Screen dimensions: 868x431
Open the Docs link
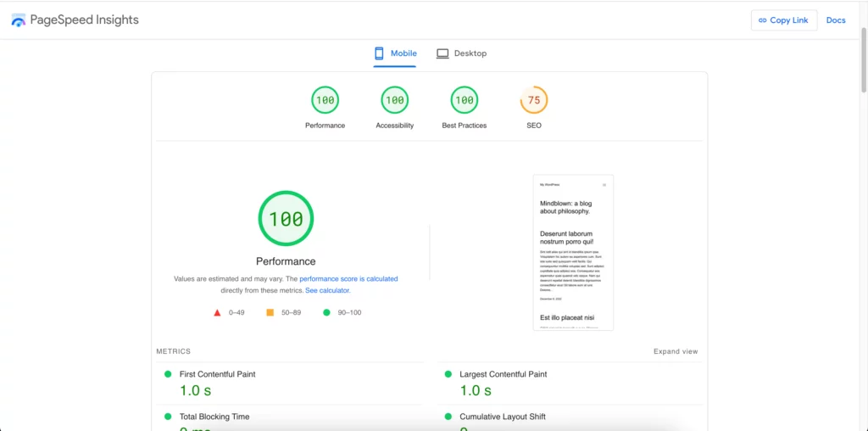836,20
